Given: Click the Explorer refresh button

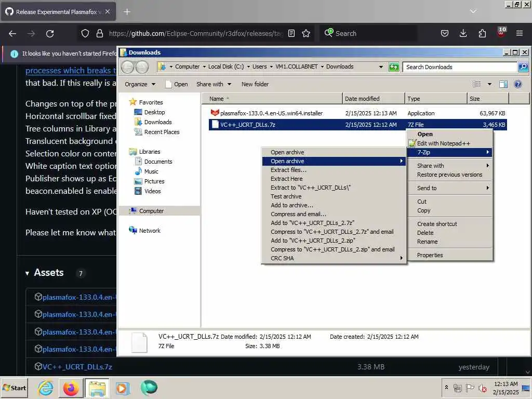Looking at the screenshot, I should [x=394, y=67].
